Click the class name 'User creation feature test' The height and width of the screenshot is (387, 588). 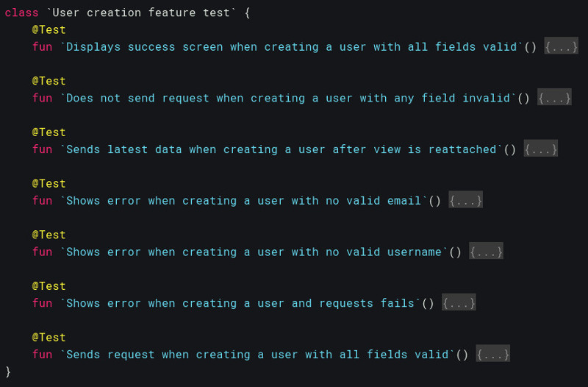(x=141, y=13)
